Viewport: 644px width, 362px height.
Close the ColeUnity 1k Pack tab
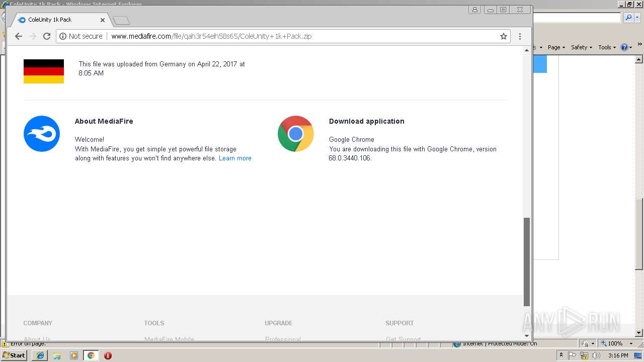(x=103, y=20)
